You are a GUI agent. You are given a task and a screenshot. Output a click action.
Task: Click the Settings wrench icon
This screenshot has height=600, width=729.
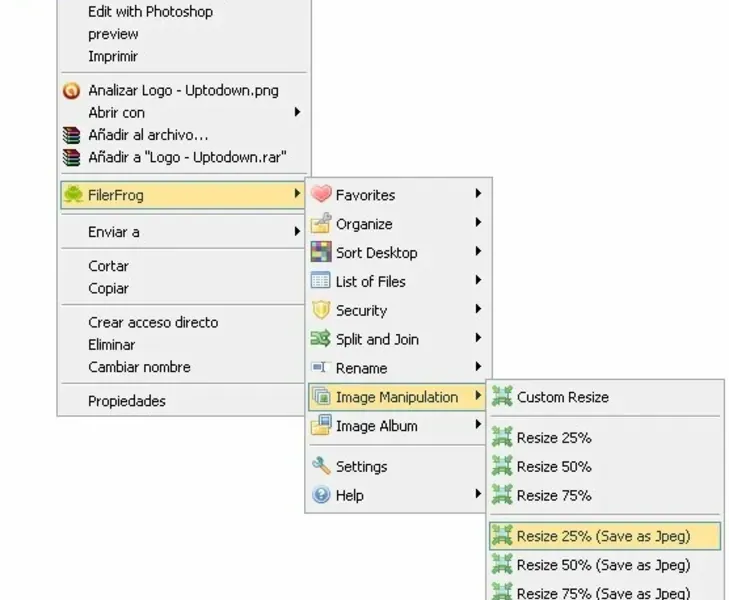click(x=321, y=466)
